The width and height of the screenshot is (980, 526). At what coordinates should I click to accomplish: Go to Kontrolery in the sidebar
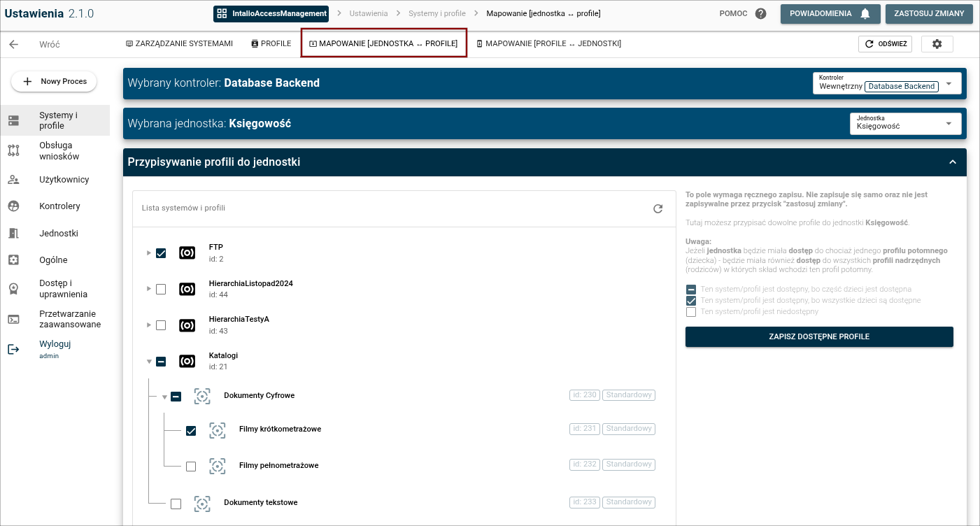55,206
